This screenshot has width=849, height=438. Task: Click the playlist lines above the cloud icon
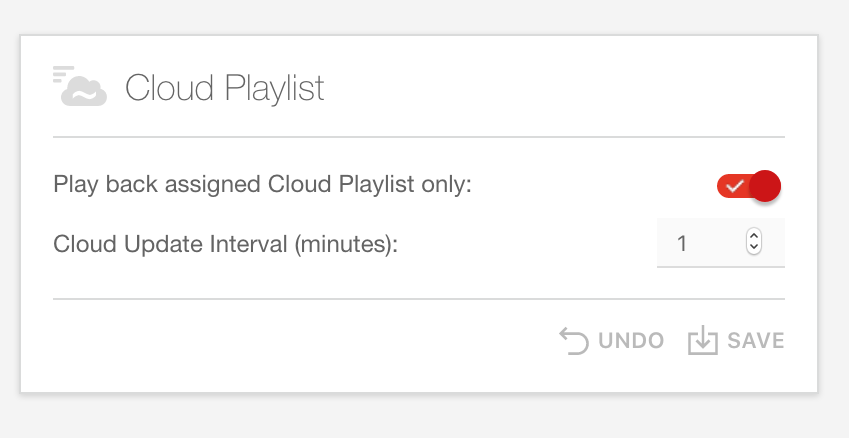click(x=63, y=74)
